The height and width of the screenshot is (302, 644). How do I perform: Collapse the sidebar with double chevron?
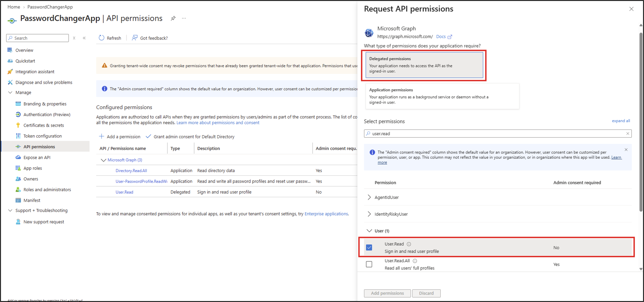(84, 38)
